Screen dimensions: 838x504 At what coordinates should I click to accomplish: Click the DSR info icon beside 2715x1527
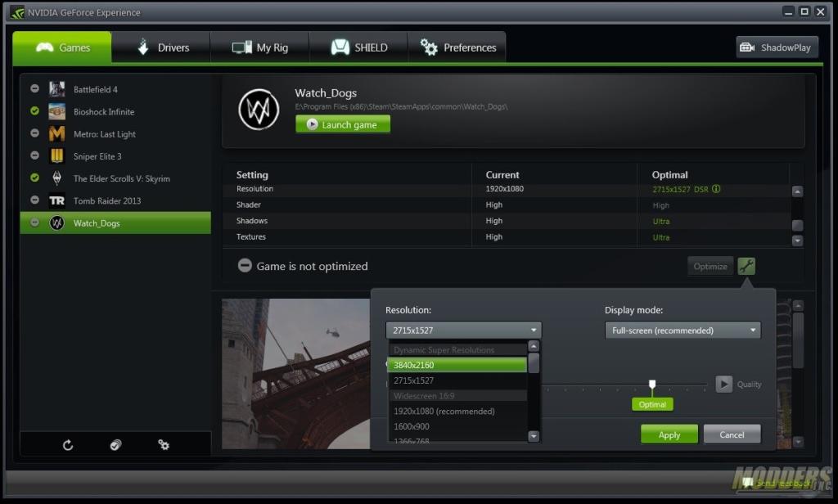click(x=717, y=189)
